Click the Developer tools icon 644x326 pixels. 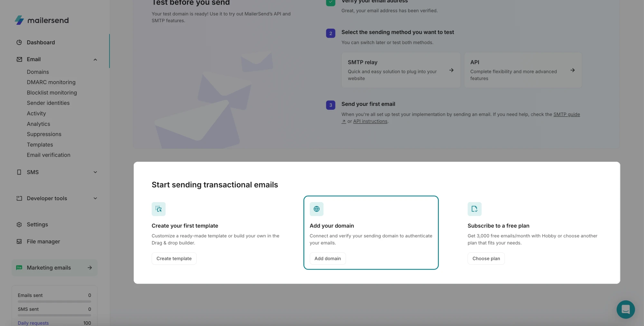point(19,198)
